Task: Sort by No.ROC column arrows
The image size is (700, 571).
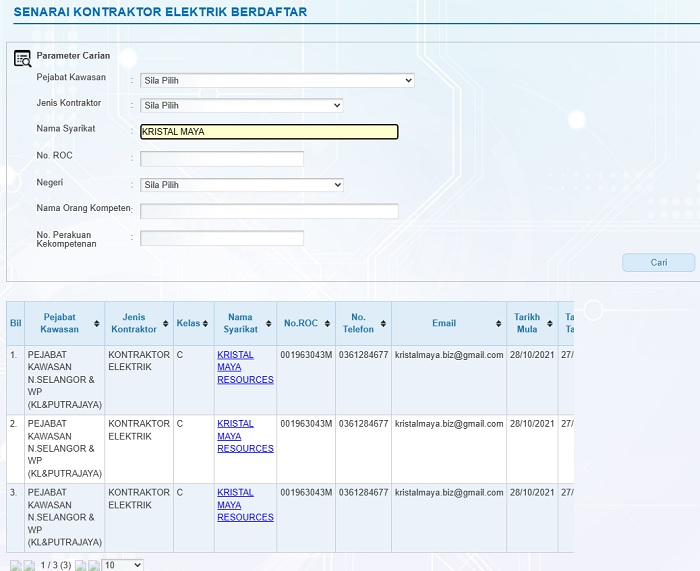Action: click(327, 323)
